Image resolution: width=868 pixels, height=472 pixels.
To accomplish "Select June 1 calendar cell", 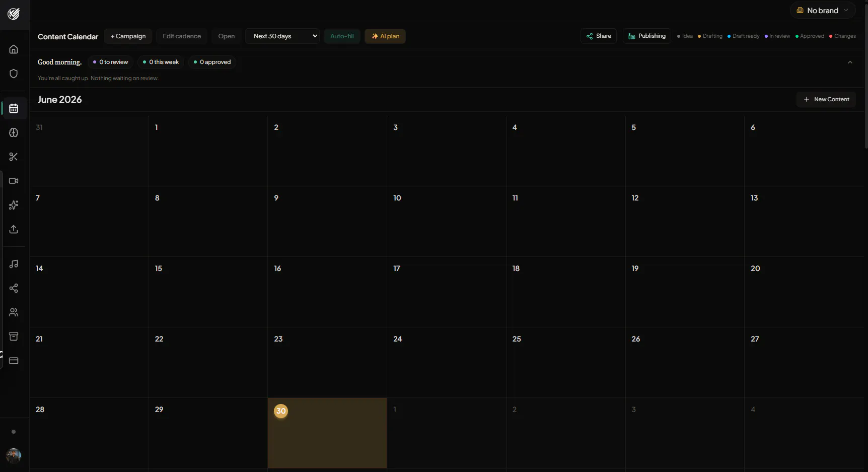I will click(x=208, y=151).
